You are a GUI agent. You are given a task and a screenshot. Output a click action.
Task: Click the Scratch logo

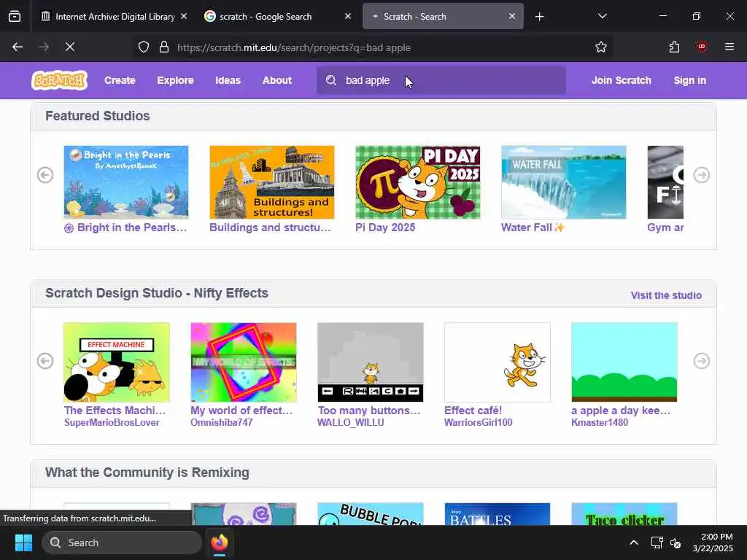[x=60, y=80]
